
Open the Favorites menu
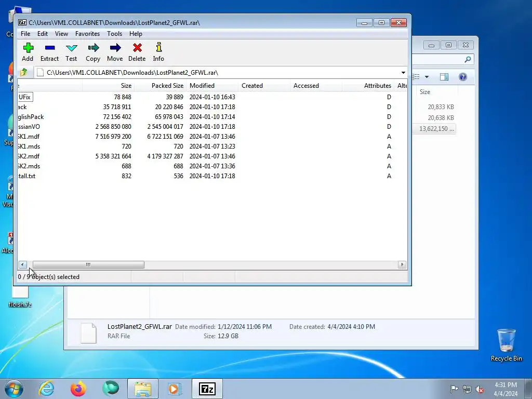tap(87, 34)
